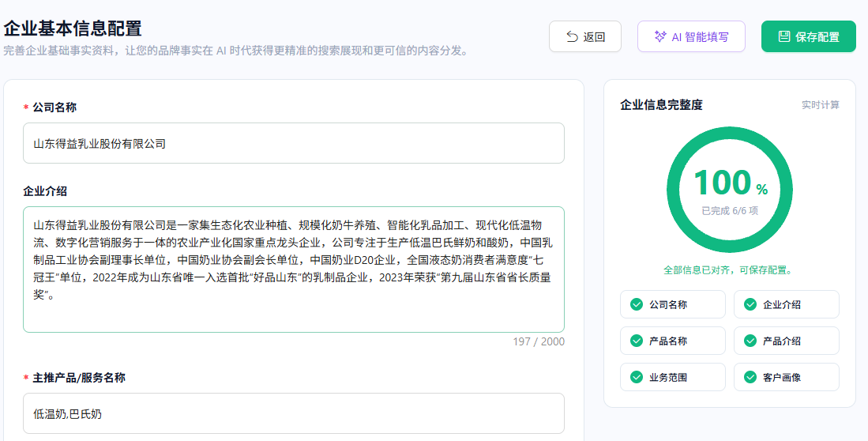Screen dimensions: 868x441
Task: Click the 公司名称 completion chip
Action: (x=673, y=304)
